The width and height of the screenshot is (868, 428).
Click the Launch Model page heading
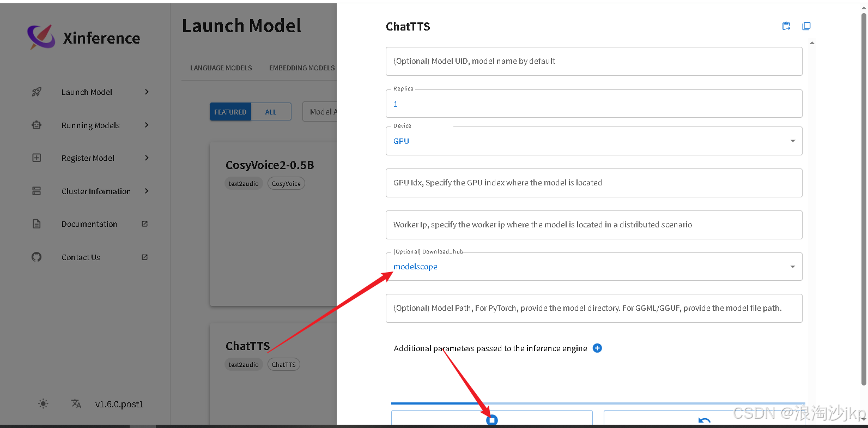point(241,26)
